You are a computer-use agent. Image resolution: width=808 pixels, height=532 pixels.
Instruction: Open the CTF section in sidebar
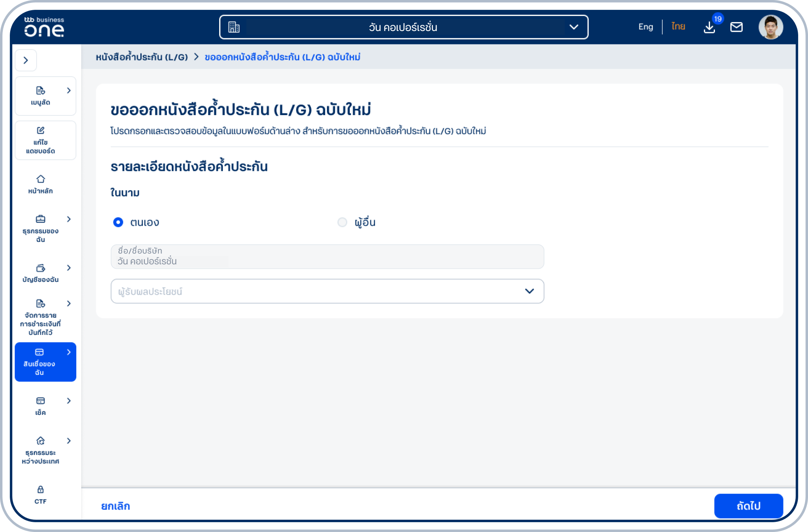coord(40,494)
